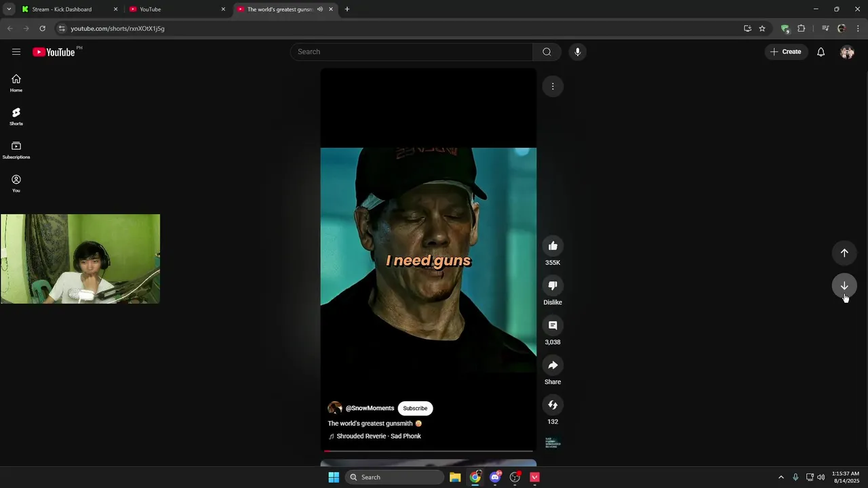
Task: Click the webcam overlay thumbnail
Action: pos(80,259)
